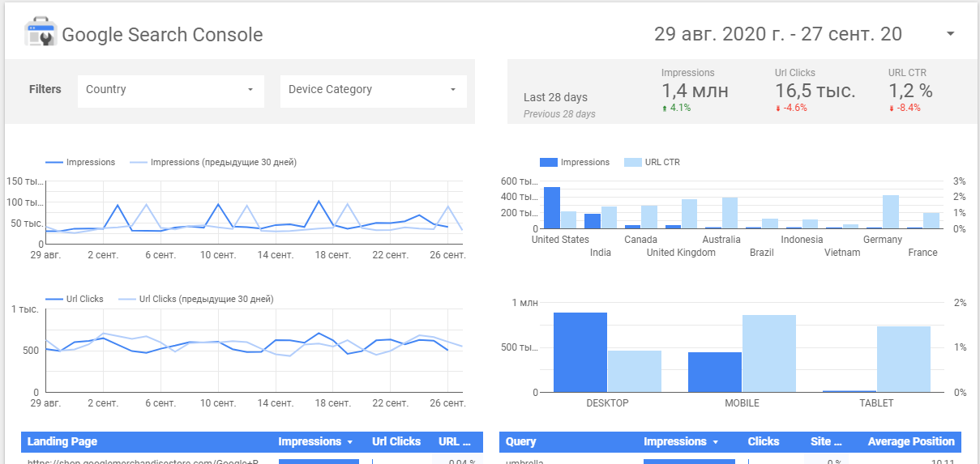980x464 pixels.
Task: Click the Impressions 1,4 млн scorecard
Action: [695, 91]
